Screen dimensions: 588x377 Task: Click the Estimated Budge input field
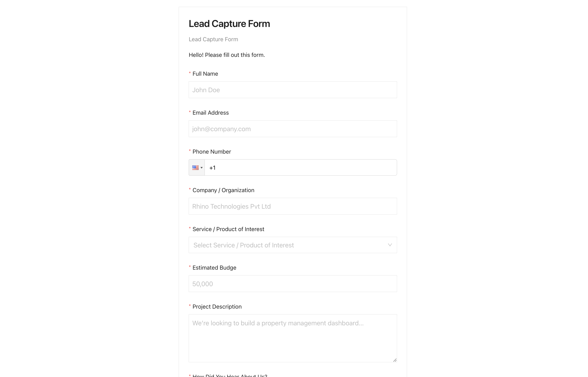point(293,284)
